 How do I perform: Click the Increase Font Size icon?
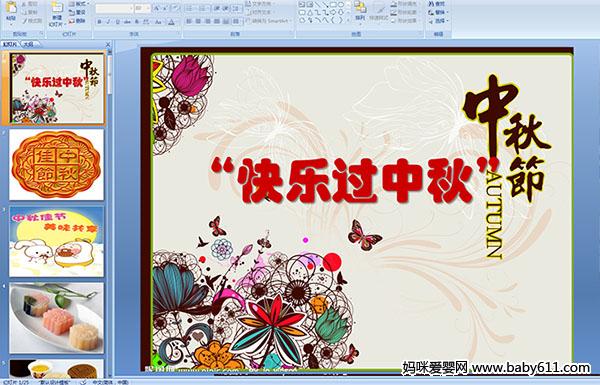(157, 8)
